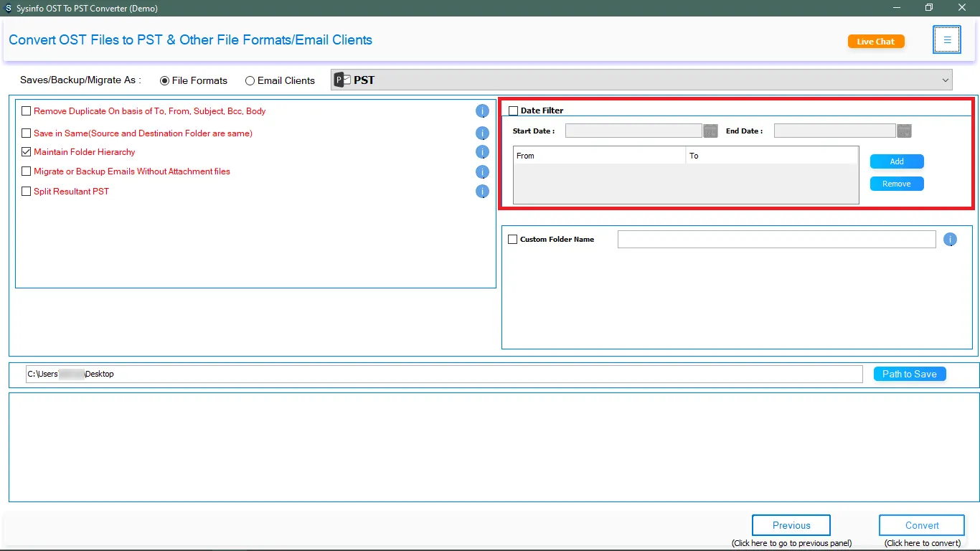This screenshot has width=980, height=551.
Task: Click the End Date input field
Action: tap(834, 131)
